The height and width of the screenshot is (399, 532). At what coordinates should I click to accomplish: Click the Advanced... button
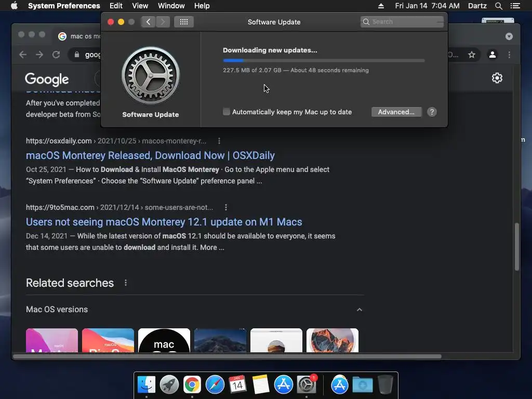pyautogui.click(x=396, y=112)
